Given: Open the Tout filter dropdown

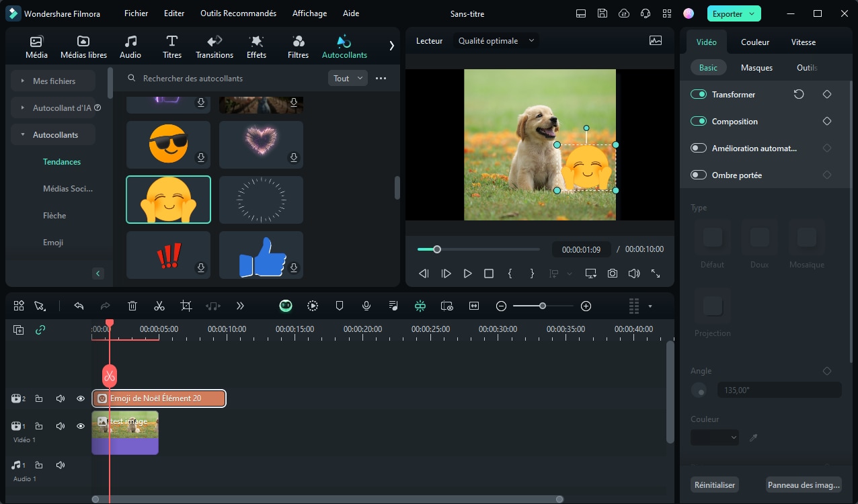Looking at the screenshot, I should [x=348, y=79].
